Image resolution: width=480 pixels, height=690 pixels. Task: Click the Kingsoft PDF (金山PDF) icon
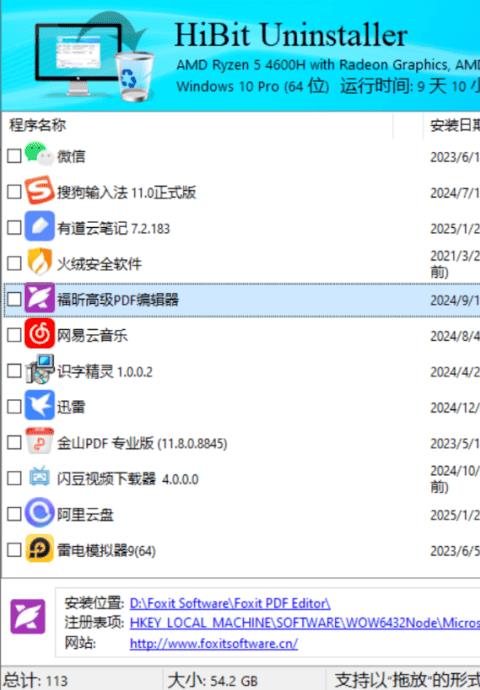pyautogui.click(x=39, y=441)
